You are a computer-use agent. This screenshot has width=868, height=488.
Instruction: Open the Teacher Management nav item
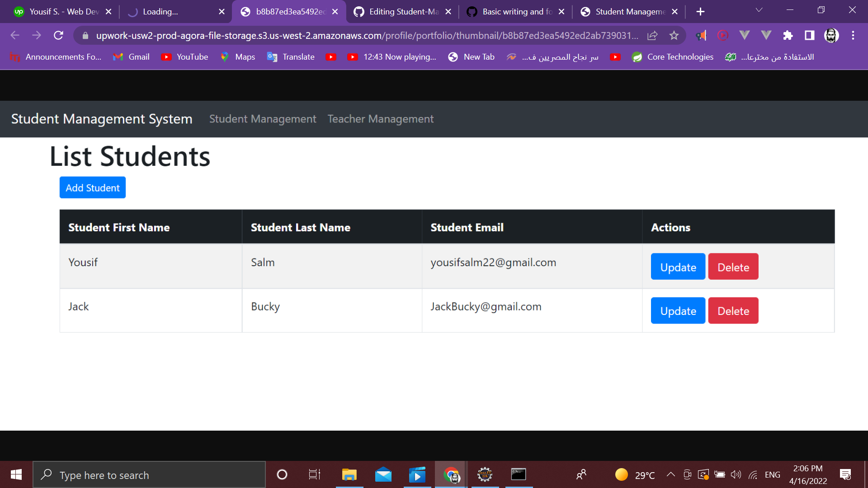coord(380,119)
